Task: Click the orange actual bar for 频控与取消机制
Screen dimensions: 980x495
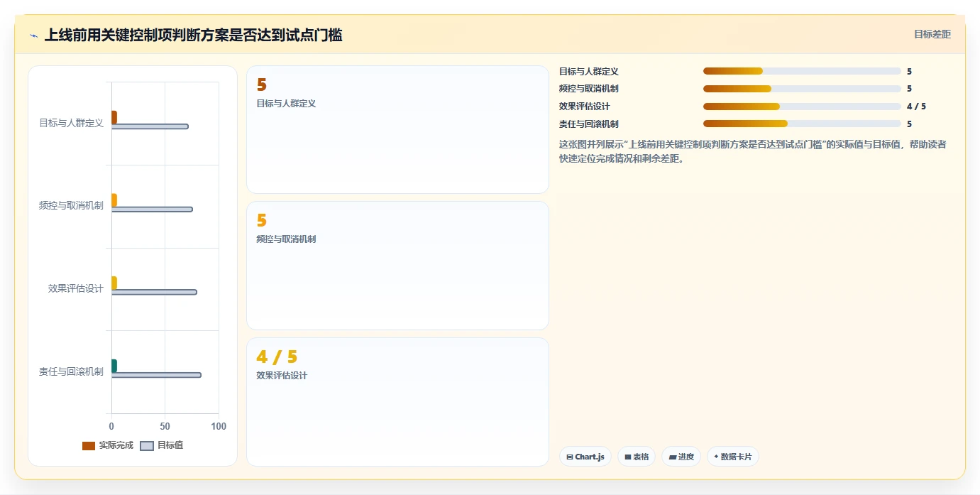Action: coord(114,200)
